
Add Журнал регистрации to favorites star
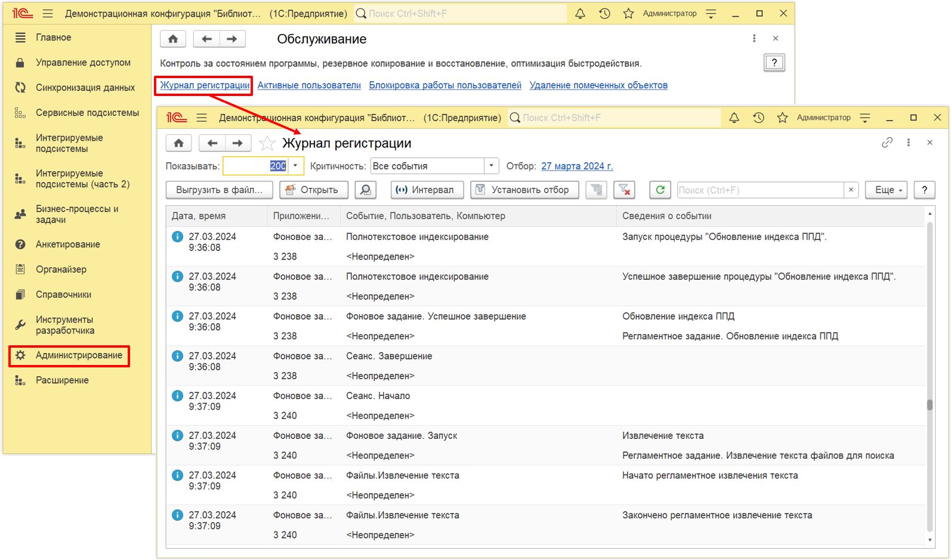click(x=267, y=143)
